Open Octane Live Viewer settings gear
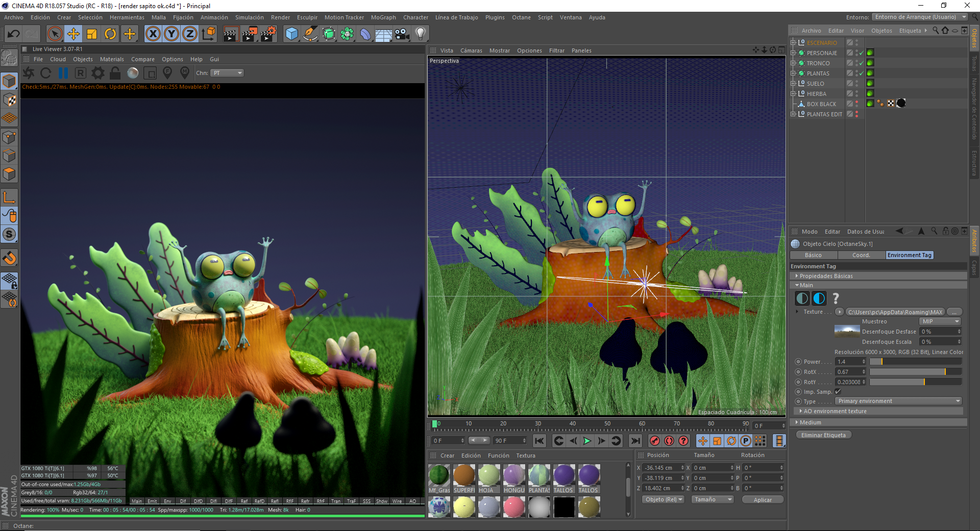The height and width of the screenshot is (531, 980). tap(97, 73)
